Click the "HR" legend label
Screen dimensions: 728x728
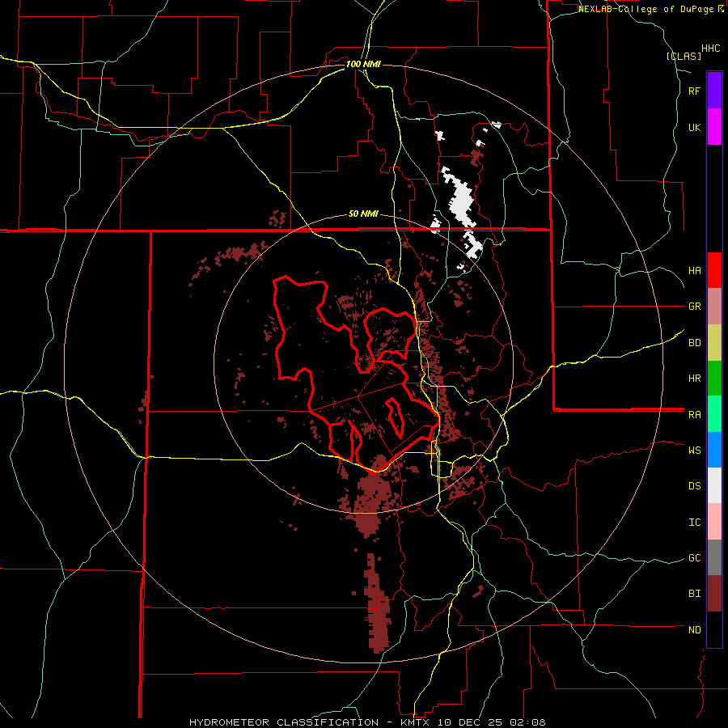click(694, 379)
